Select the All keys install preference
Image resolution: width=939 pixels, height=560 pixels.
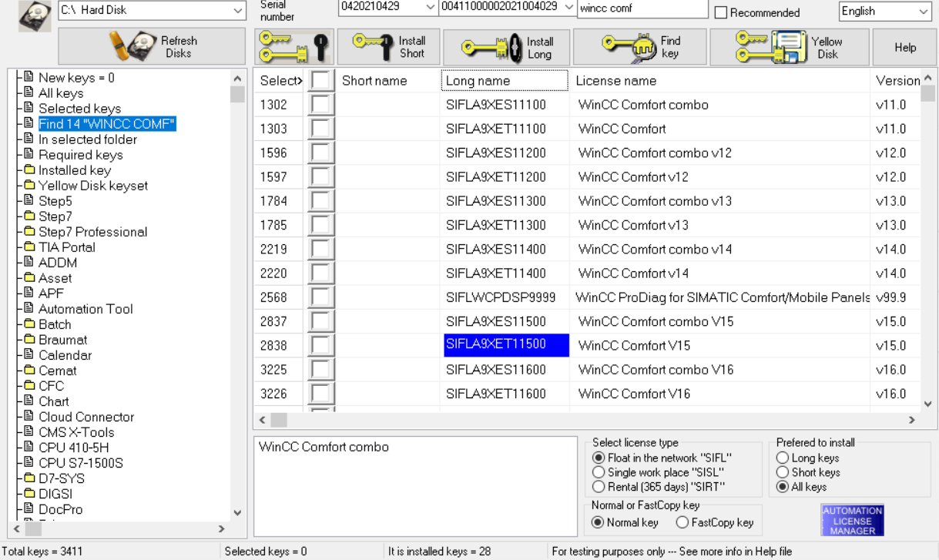coord(783,487)
